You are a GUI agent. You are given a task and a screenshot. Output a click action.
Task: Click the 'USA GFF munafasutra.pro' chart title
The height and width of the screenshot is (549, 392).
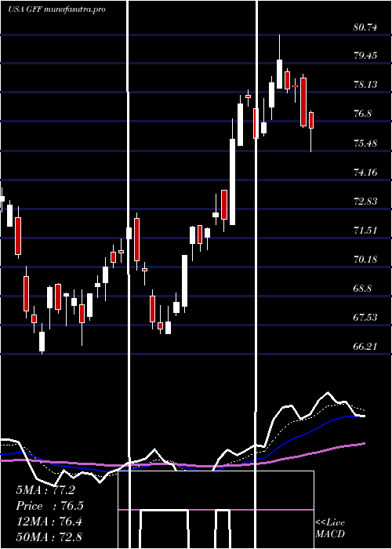56,9
